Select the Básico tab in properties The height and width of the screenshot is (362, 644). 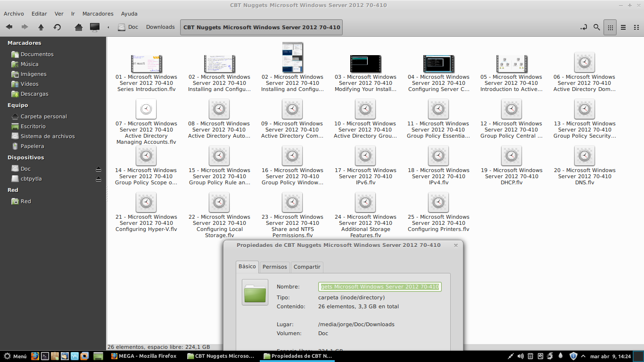[x=247, y=266]
